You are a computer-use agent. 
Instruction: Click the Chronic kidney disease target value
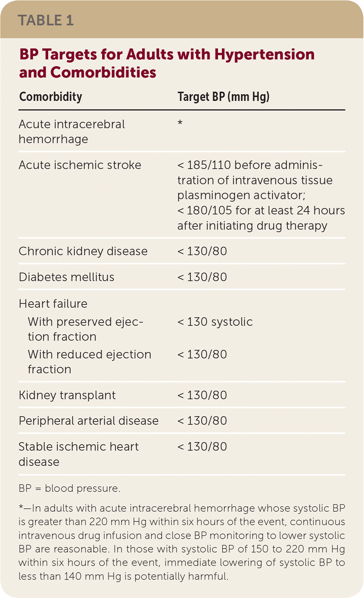coord(202,251)
